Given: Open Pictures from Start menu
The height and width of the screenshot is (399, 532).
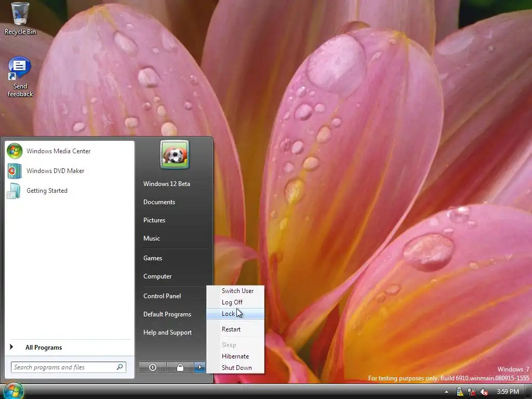Looking at the screenshot, I should [x=154, y=220].
